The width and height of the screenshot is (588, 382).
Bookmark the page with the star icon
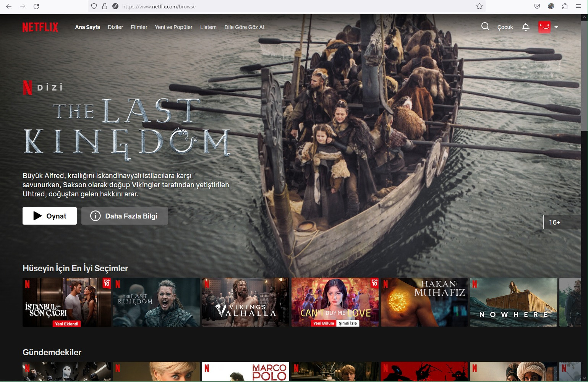pyautogui.click(x=479, y=6)
